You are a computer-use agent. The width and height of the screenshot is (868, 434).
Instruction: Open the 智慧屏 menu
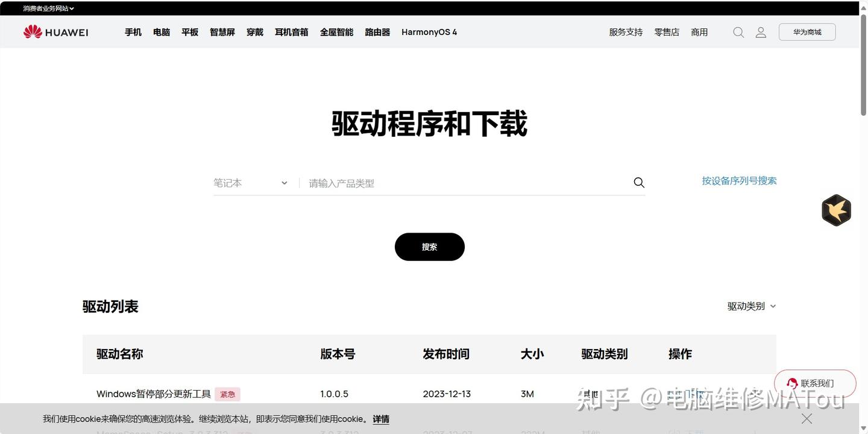(222, 33)
